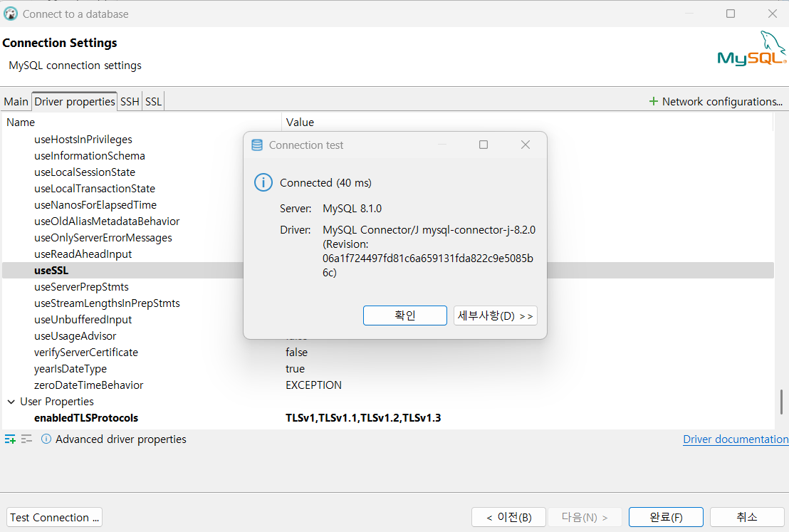Select the useOnlyServerErrorMessages property
Viewport: 789px width, 532px height.
pyautogui.click(x=103, y=238)
